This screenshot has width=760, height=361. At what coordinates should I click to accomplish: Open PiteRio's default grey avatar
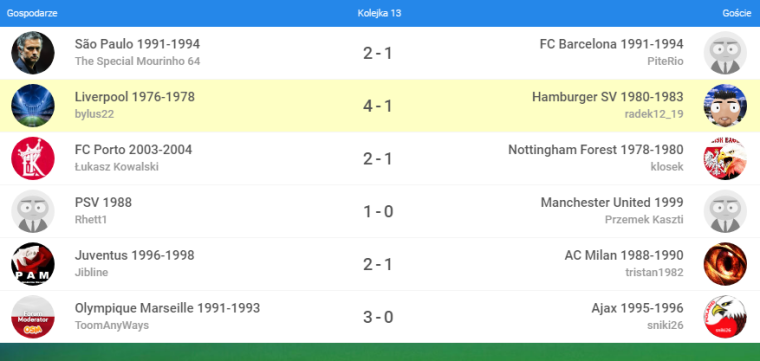click(x=725, y=53)
